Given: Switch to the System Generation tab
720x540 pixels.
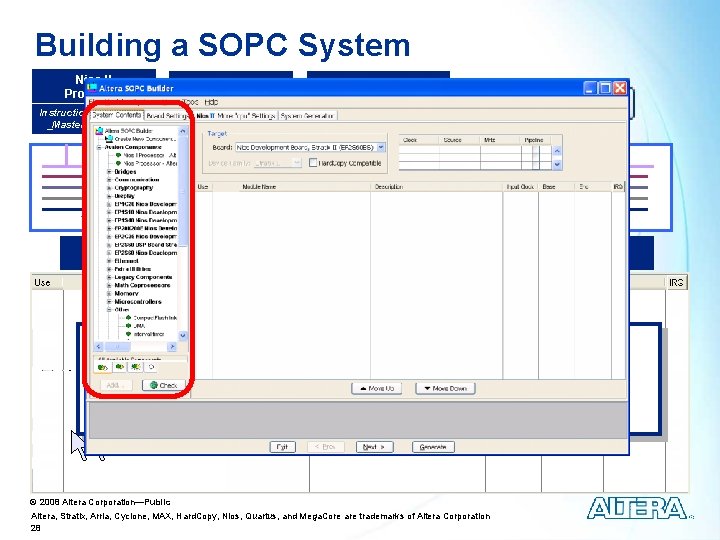Looking at the screenshot, I should tap(307, 116).
